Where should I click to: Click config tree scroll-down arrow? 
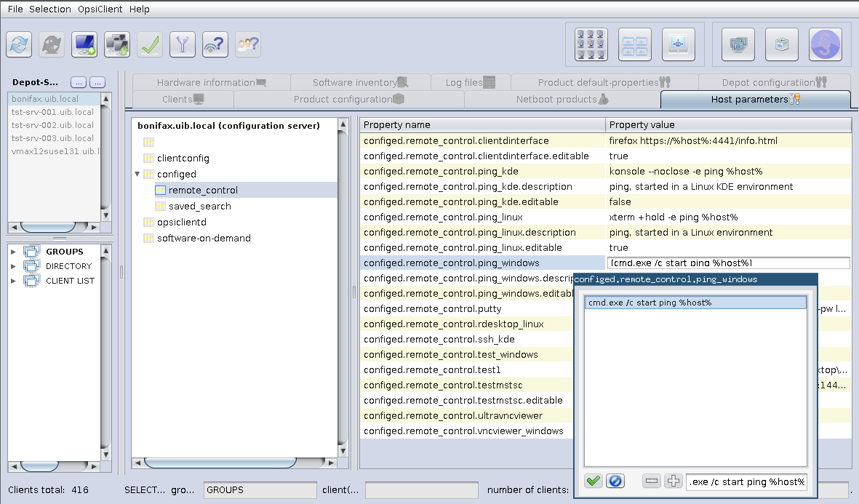[x=343, y=452]
